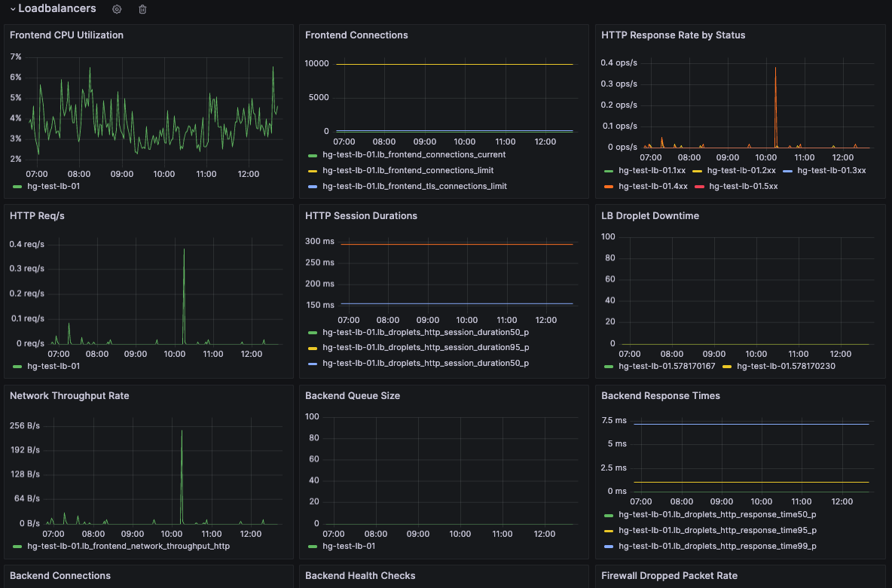Toggle lb_frontend_connections_limit legend series

[x=408, y=171]
